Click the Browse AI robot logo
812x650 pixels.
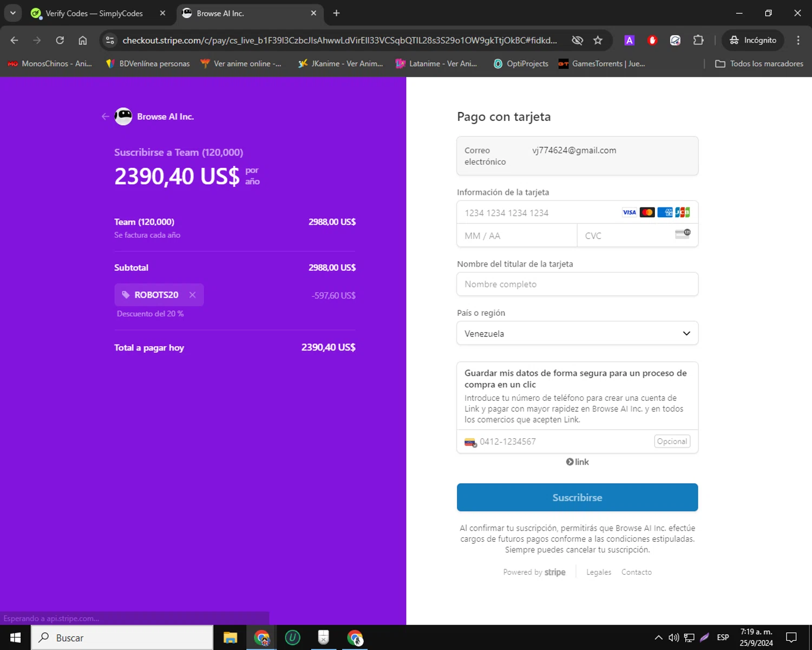point(123,116)
